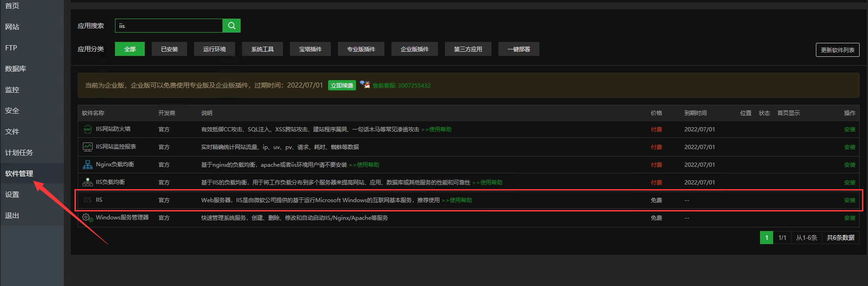Click the IIS网站监控报表 software name
Image resolution: width=868 pixels, height=286 pixels.
[x=116, y=147]
